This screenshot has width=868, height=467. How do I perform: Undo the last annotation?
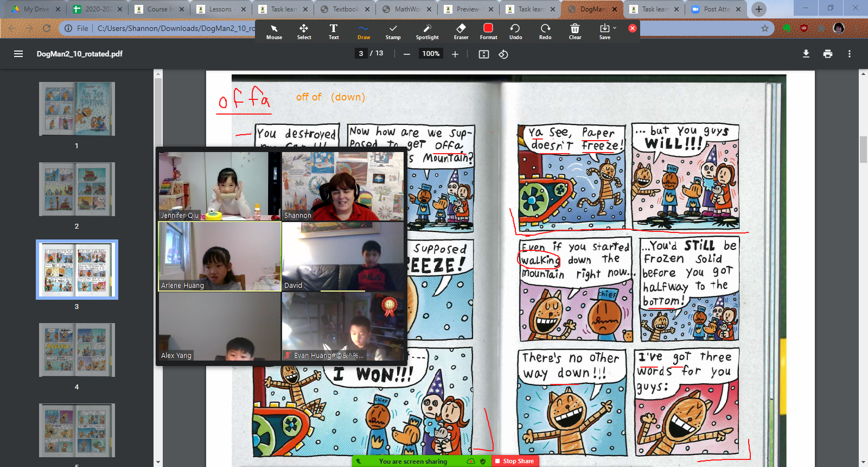pos(515,31)
